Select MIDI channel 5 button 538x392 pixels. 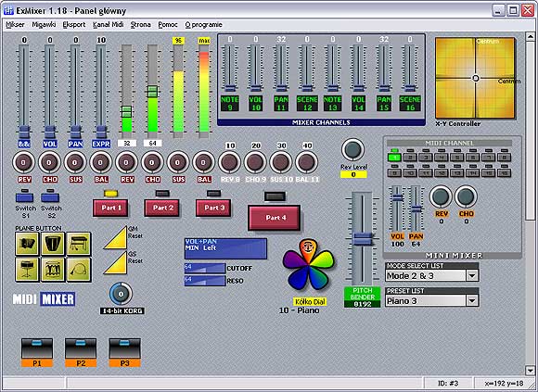pos(457,158)
